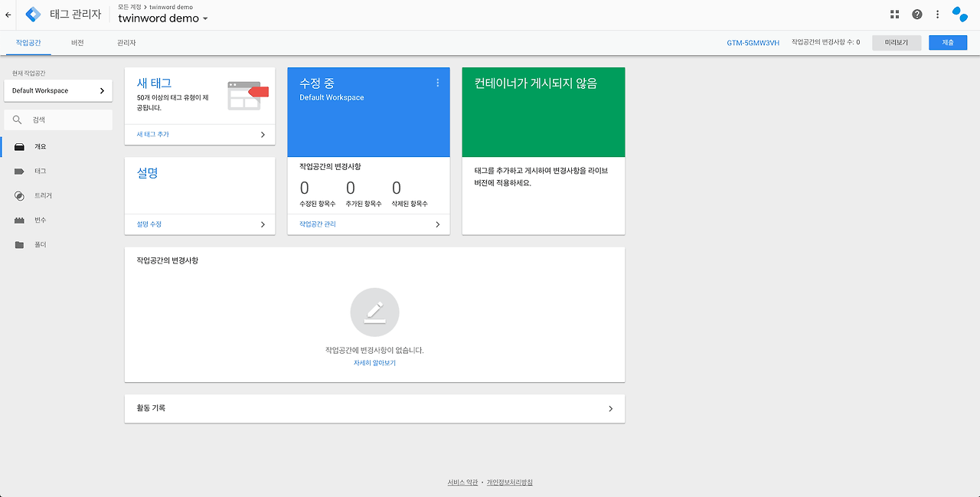Expand the 활동 기록 panel

374,408
